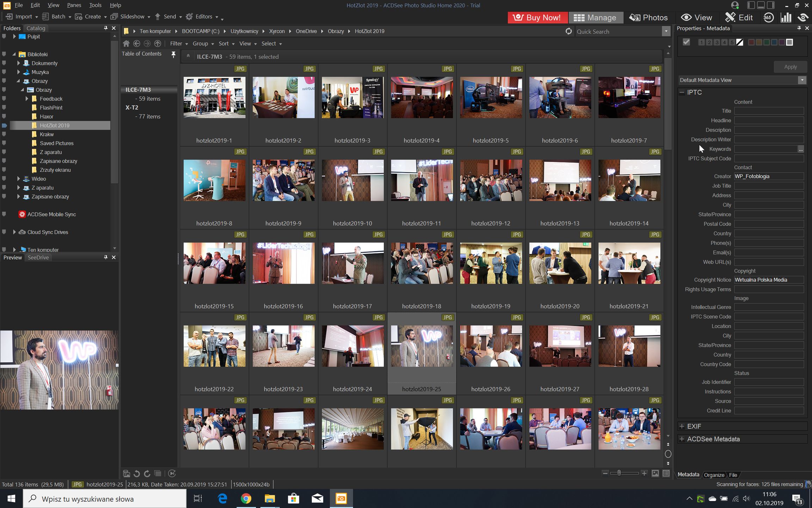Click the Home folder icon
This screenshot has height=508, width=812.
pos(126,44)
